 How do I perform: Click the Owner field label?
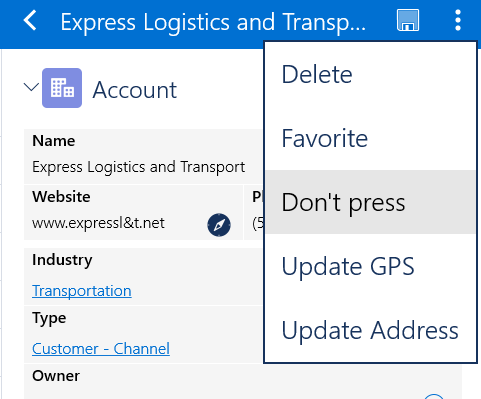coord(56,376)
